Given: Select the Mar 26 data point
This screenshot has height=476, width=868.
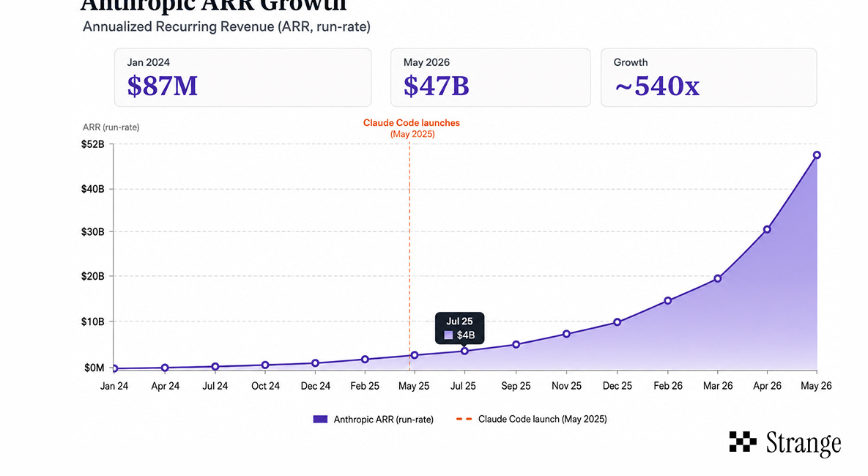Looking at the screenshot, I should pos(718,278).
